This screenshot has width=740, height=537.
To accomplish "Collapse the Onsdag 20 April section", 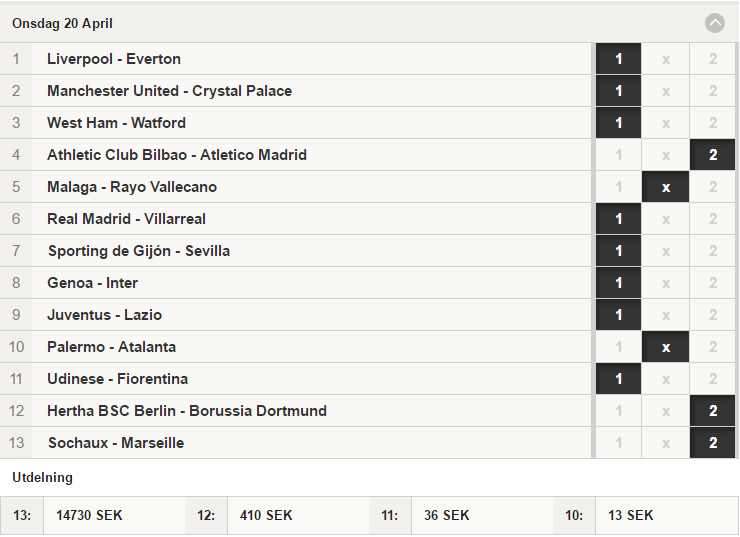I will (715, 23).
